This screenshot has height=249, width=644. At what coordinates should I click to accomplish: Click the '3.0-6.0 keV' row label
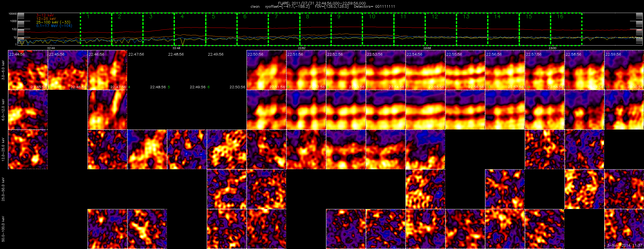3,70
